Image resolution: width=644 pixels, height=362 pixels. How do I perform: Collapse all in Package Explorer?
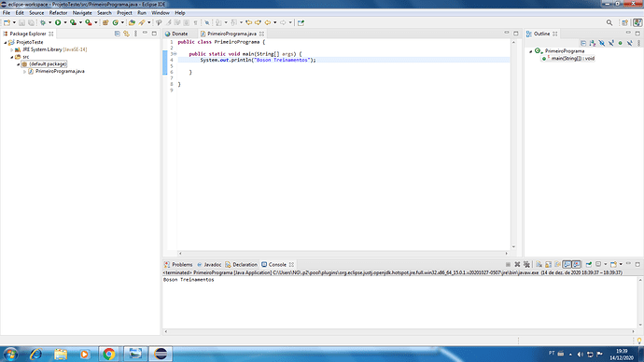117,34
